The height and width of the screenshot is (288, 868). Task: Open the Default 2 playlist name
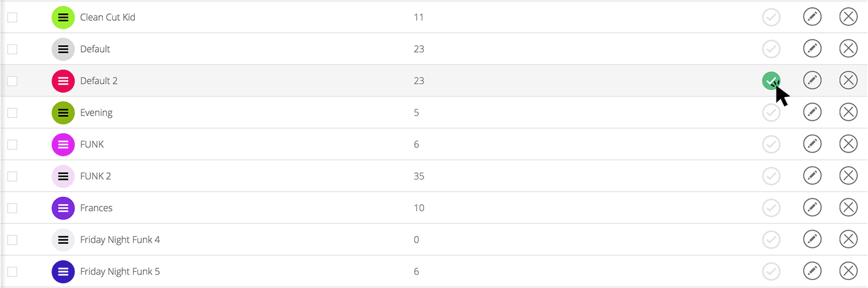(x=99, y=81)
